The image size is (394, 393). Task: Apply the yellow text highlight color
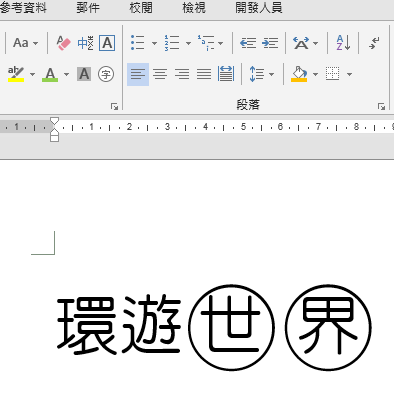(x=16, y=74)
